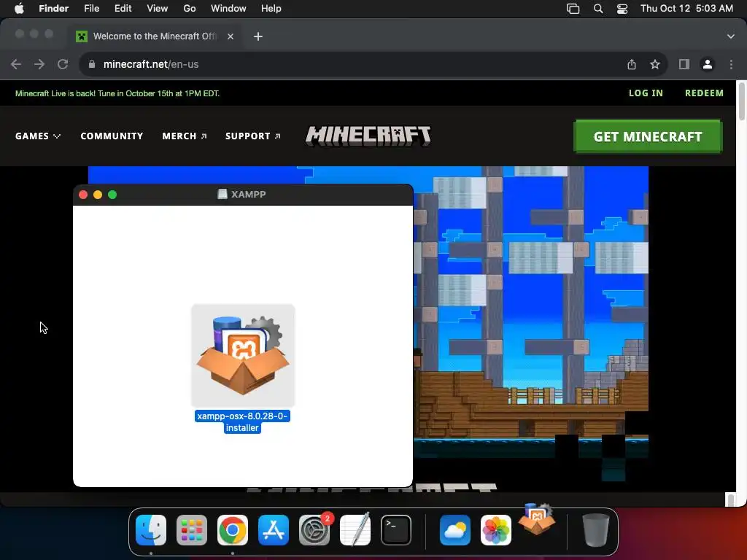Open the Window menu
This screenshot has width=747, height=560.
[228, 9]
